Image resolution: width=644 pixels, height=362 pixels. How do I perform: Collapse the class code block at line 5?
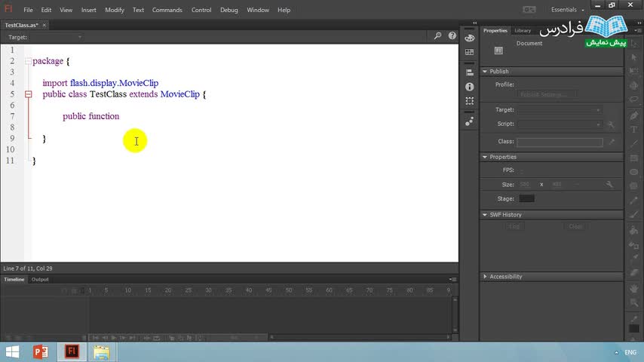click(29, 94)
